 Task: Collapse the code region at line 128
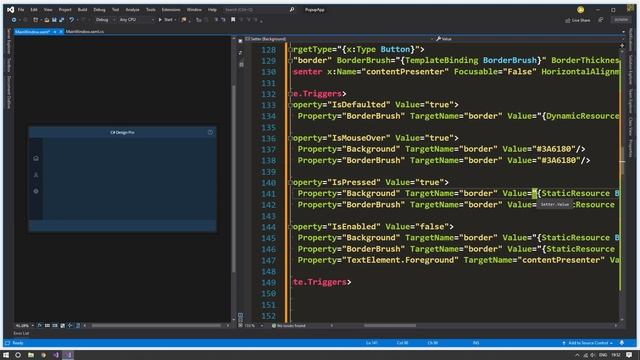coord(291,50)
